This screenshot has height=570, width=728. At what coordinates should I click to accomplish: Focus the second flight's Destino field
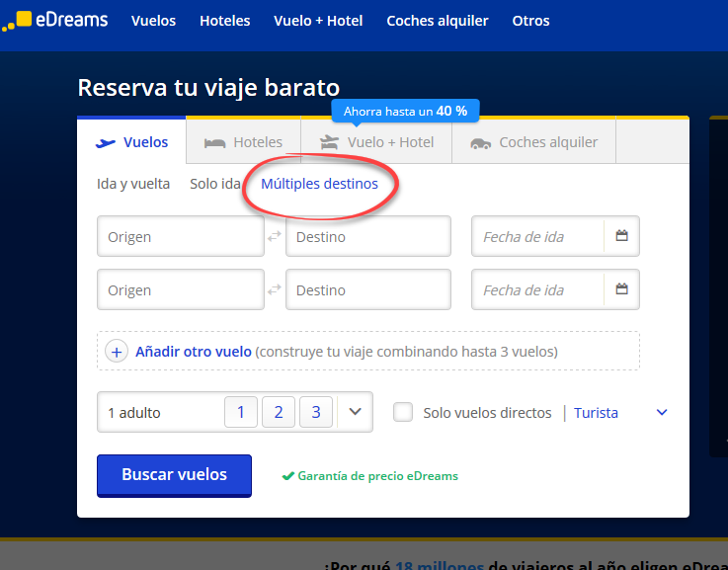pyautogui.click(x=368, y=289)
